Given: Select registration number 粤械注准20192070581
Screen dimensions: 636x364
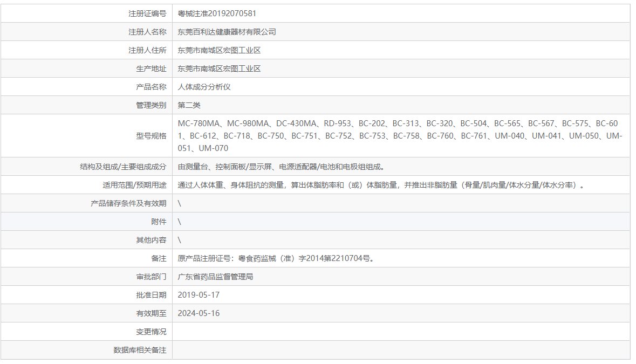Looking at the screenshot, I should [x=217, y=13].
